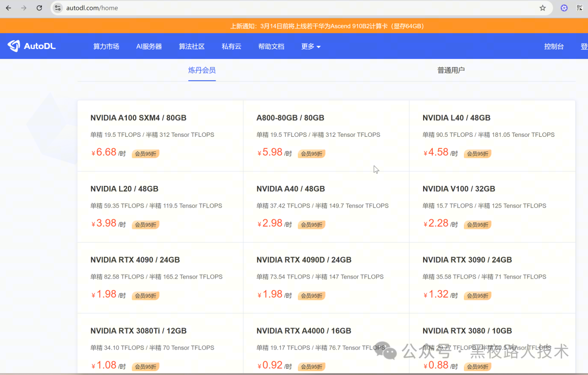Open the 私有云 navigation item
The height and width of the screenshot is (375, 588).
pos(231,46)
